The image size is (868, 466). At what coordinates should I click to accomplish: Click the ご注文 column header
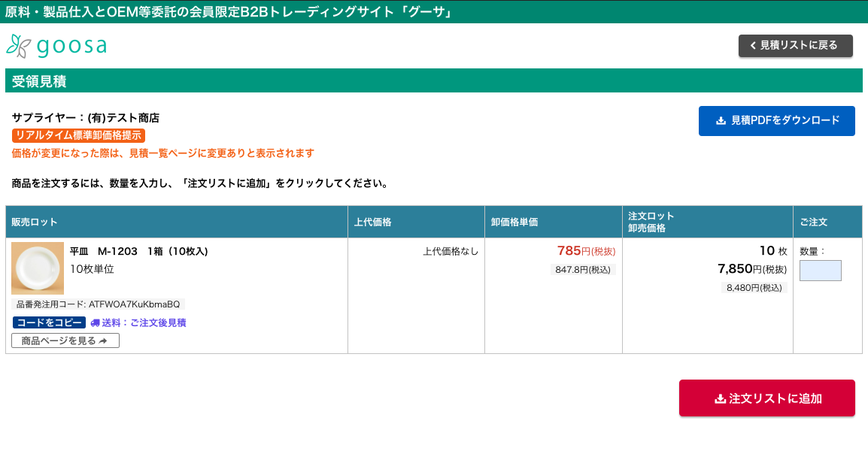tap(813, 222)
